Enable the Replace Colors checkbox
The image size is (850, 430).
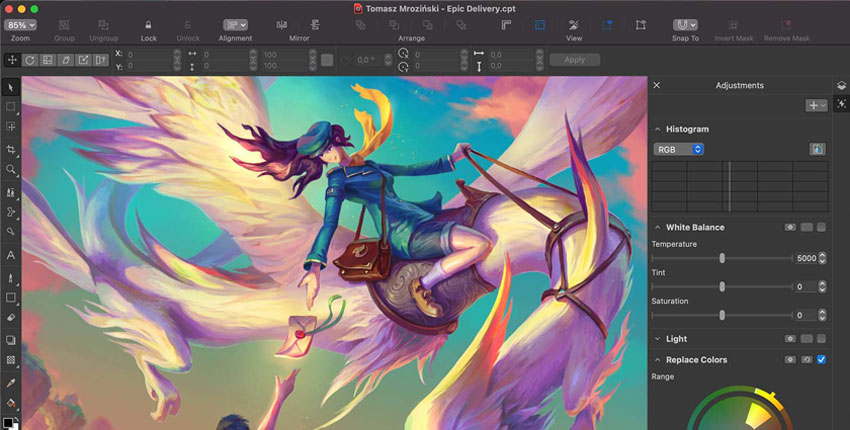[821, 360]
